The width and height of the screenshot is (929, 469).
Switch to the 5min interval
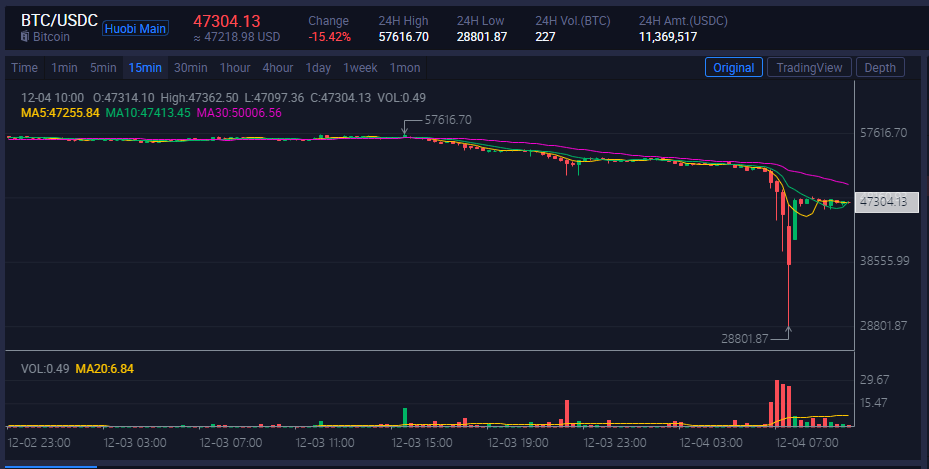pos(103,68)
